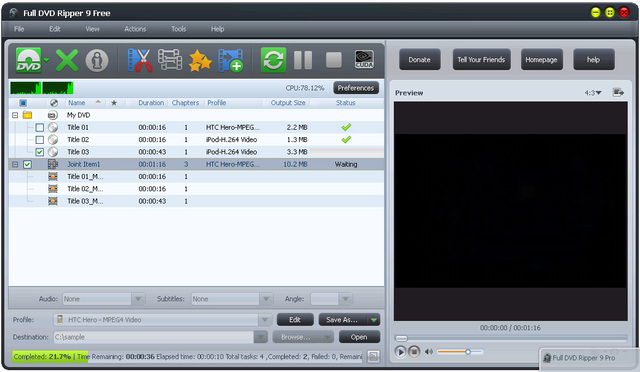Toggle NVIDIA CUDA acceleration
This screenshot has width=640, height=372.
364,60
